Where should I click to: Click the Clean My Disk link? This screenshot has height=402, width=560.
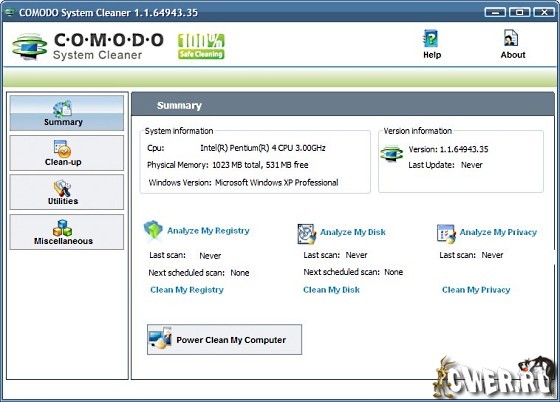[x=331, y=290]
